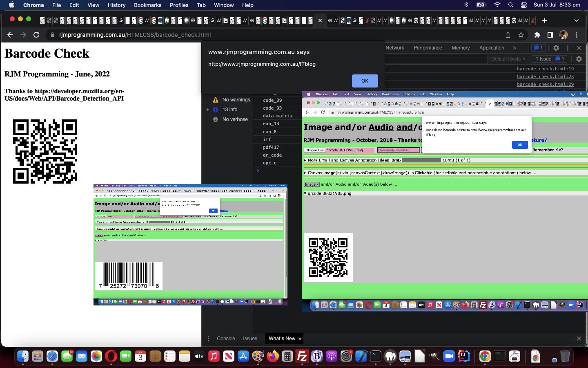Image resolution: width=588 pixels, height=368 pixels.
Task: Switch to the drawer Console tab
Action: click(x=226, y=339)
